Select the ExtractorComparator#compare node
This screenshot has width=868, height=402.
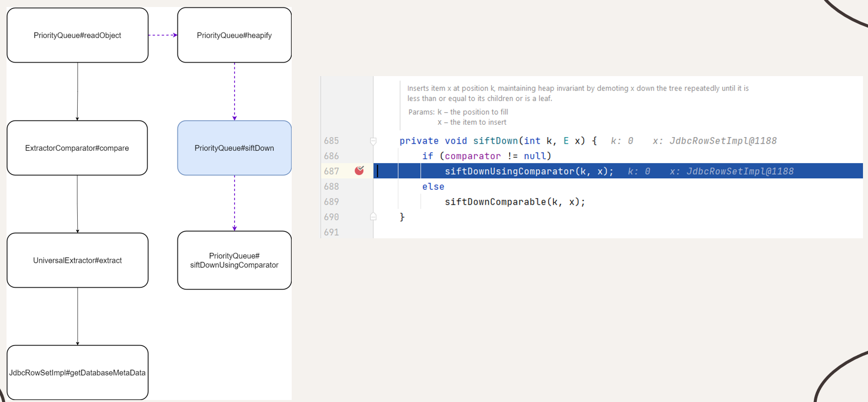click(x=77, y=148)
